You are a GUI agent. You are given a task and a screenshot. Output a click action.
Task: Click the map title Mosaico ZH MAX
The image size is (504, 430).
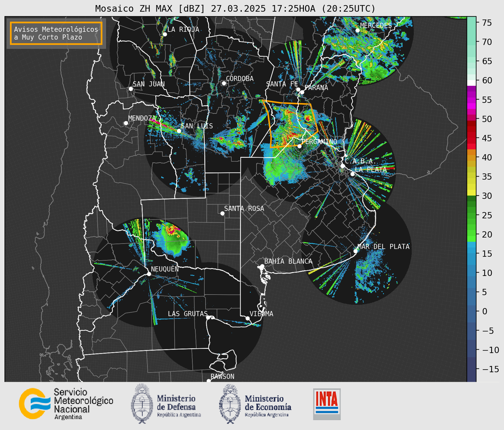(235, 8)
